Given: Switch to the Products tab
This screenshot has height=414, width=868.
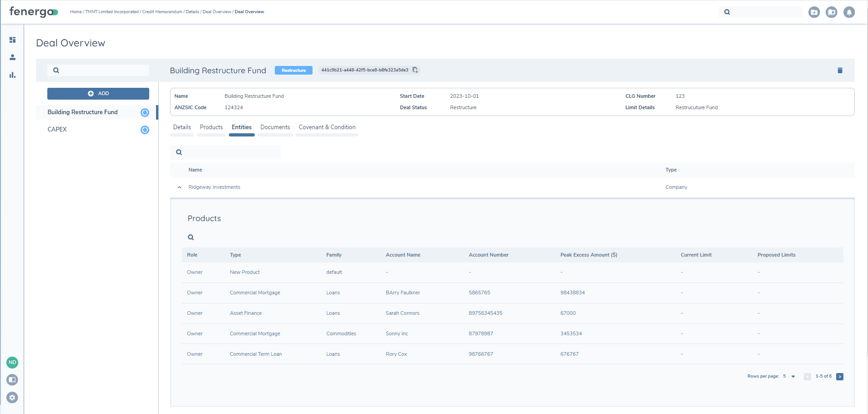Looking at the screenshot, I should pos(211,127).
